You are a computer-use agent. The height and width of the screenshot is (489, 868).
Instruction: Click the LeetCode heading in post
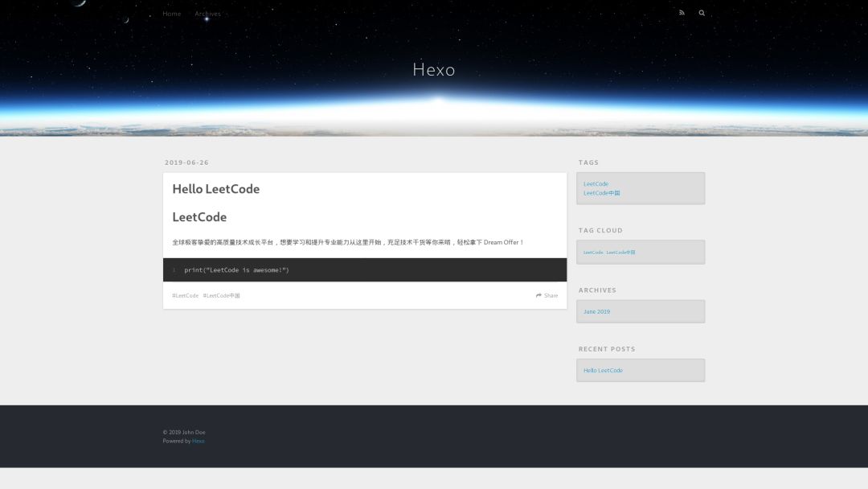[199, 217]
